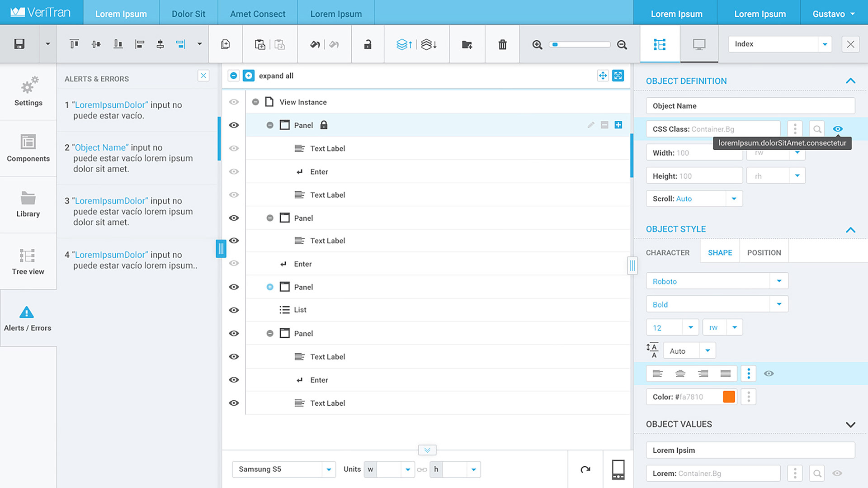Viewport: 868px width, 488px height.
Task: Click the zoom out magnifier
Action: pos(622,44)
